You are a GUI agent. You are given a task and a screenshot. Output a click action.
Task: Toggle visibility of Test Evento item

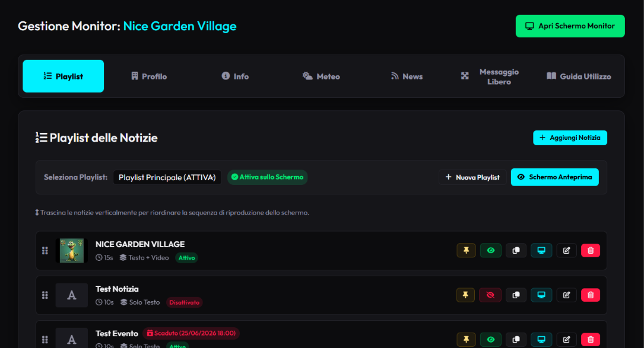click(x=490, y=339)
